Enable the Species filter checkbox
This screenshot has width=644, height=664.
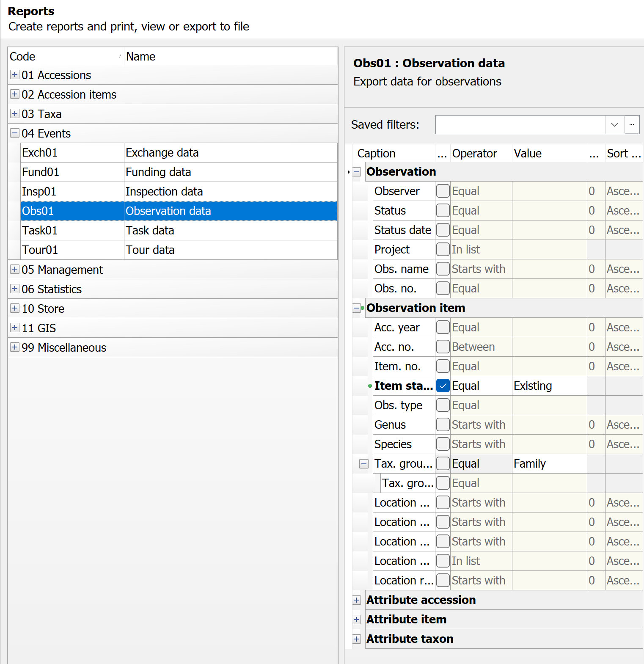click(x=443, y=444)
